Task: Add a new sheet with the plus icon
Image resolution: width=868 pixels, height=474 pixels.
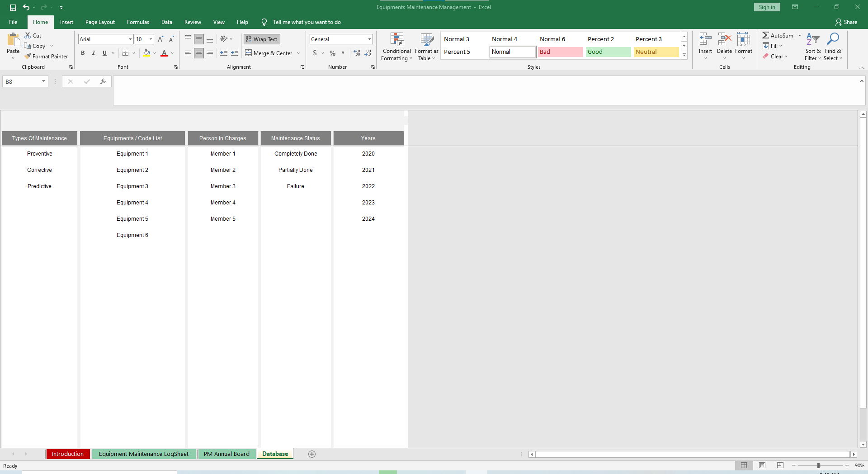Action: 312,454
